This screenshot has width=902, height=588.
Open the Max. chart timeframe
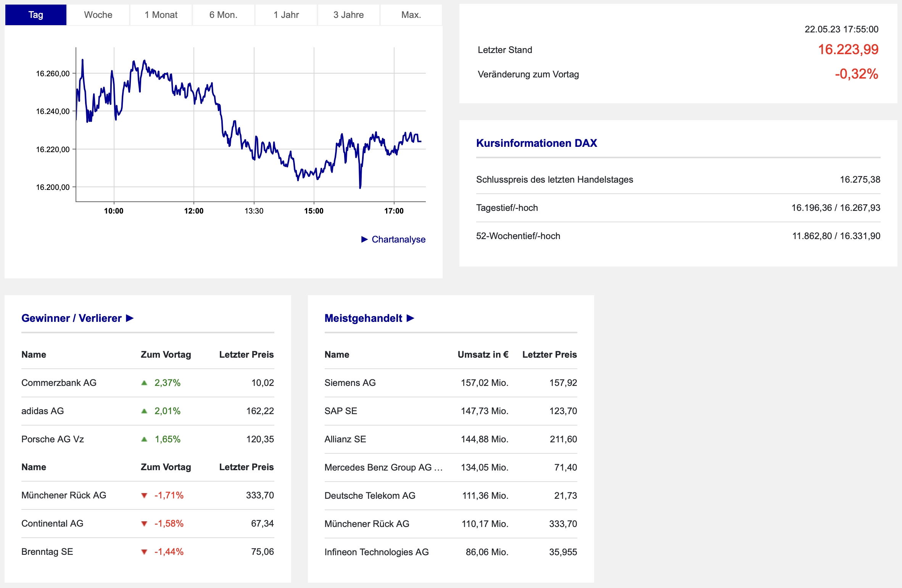point(411,15)
